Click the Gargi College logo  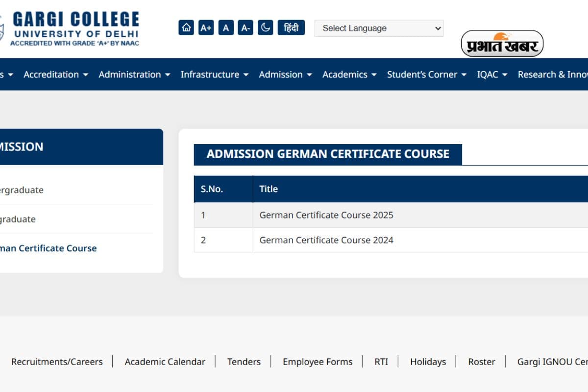click(73, 28)
